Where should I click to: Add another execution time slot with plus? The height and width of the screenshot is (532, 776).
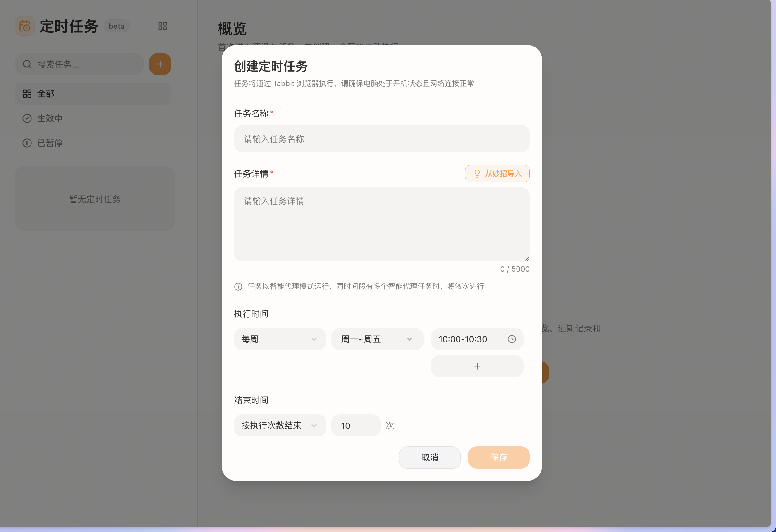477,366
